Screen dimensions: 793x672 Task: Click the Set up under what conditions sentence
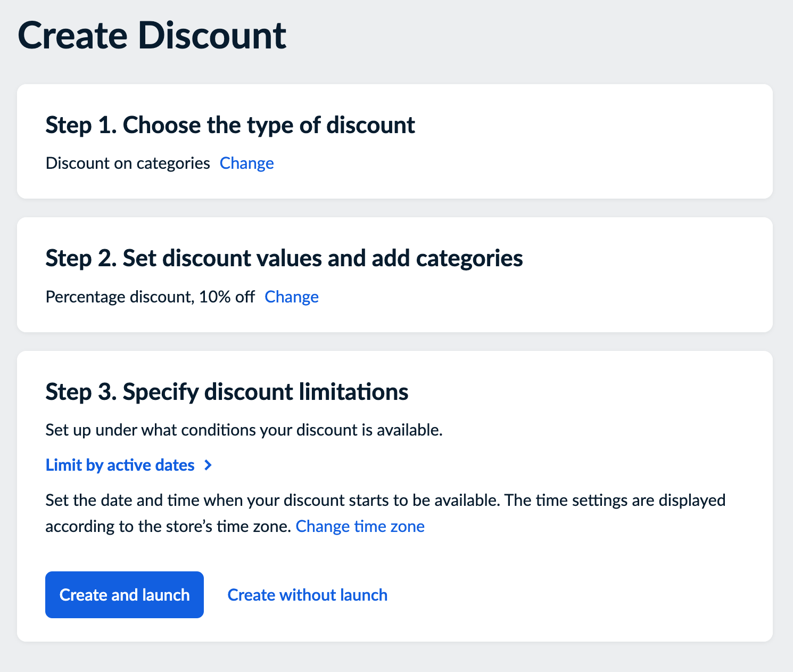244,430
